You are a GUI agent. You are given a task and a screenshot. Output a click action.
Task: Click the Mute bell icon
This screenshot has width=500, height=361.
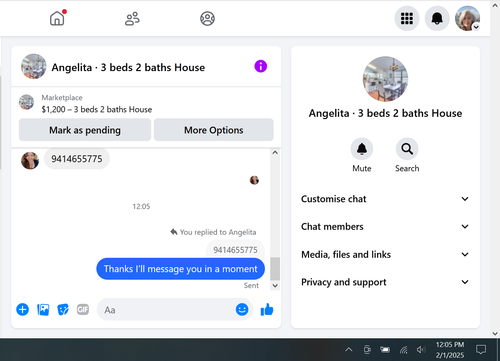[362, 149]
